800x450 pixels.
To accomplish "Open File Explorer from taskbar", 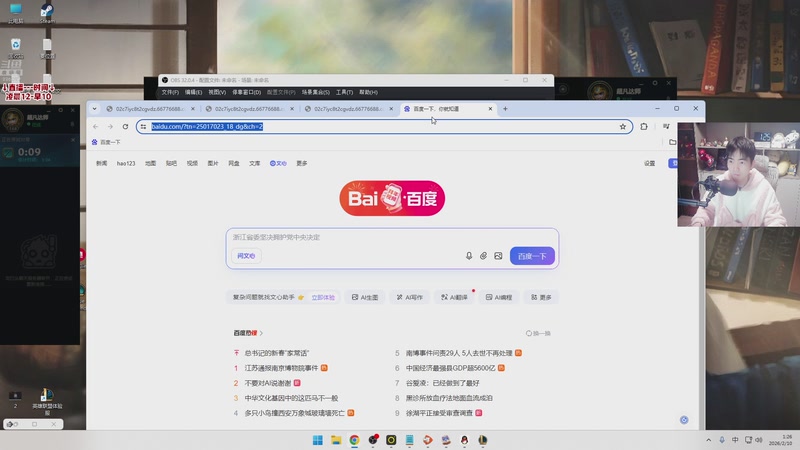I will tap(336, 440).
